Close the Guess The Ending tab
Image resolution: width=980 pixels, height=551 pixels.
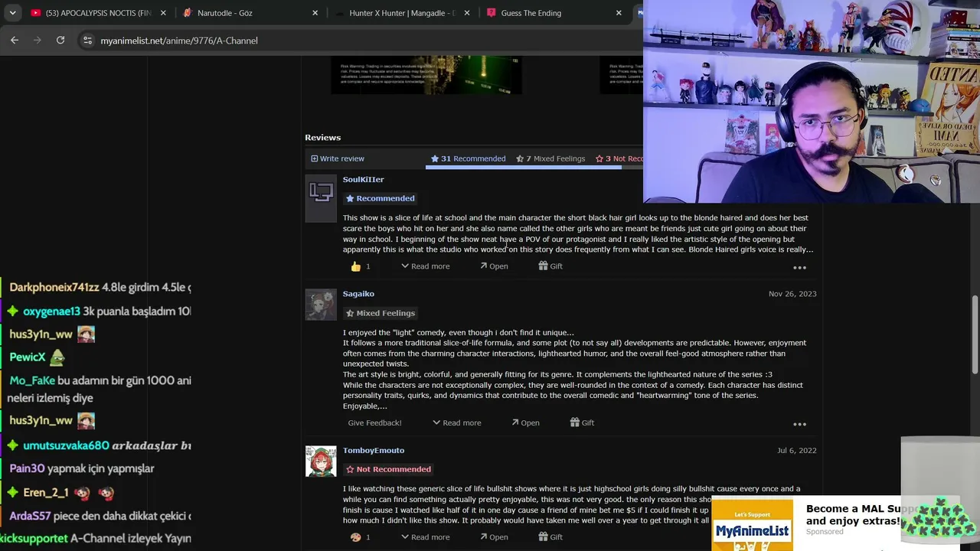(619, 13)
